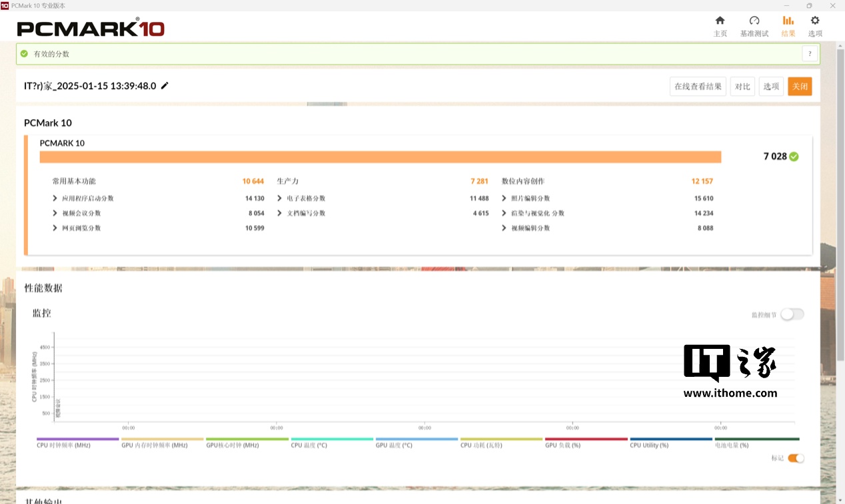Screen dimensions: 845x504
Task: Click the purple CPU clock frequency legend swatch
Action: point(77,439)
